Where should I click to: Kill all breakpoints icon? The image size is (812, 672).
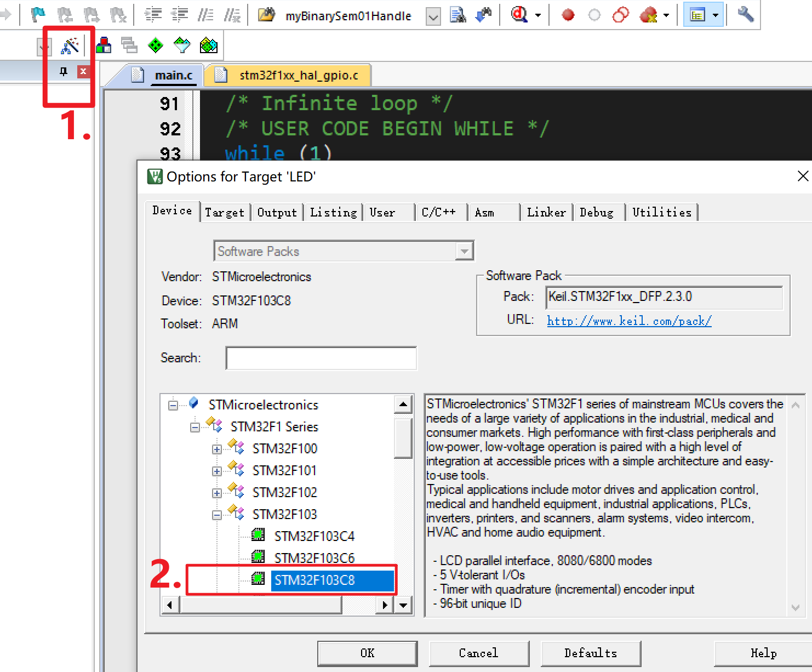pos(648,15)
